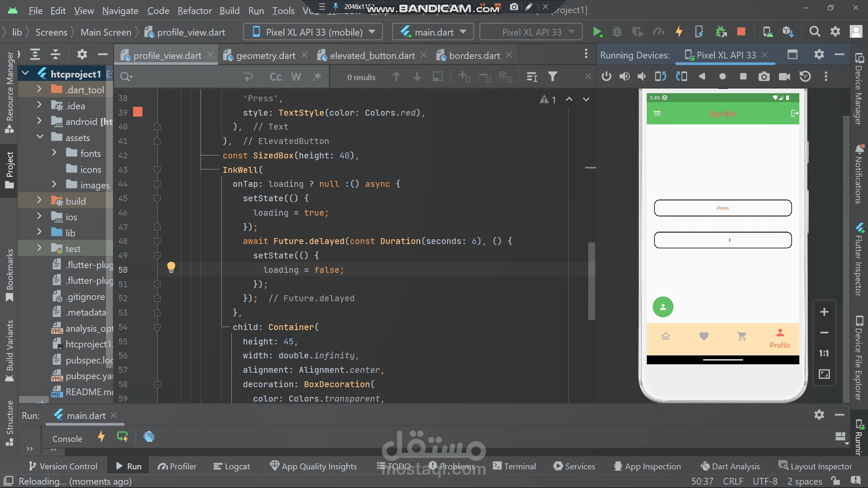The image size is (868, 488).
Task: Set emulator zoom to 1:1
Action: (824, 353)
